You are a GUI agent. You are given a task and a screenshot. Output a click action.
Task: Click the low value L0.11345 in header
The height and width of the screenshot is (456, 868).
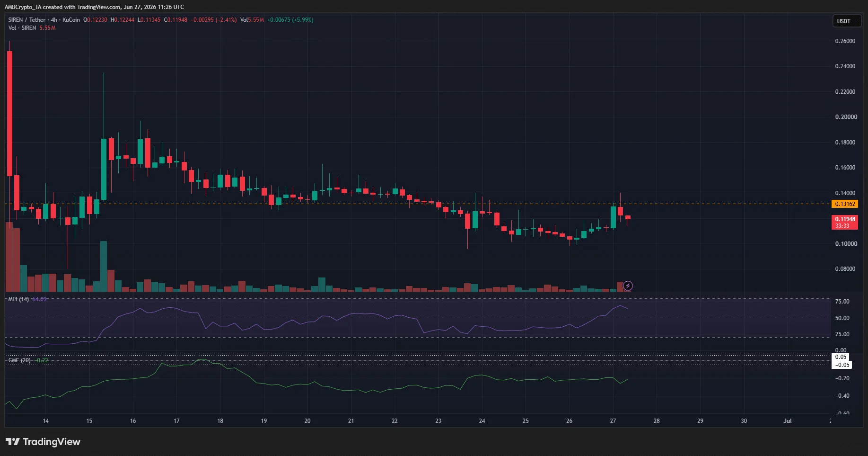pos(149,20)
